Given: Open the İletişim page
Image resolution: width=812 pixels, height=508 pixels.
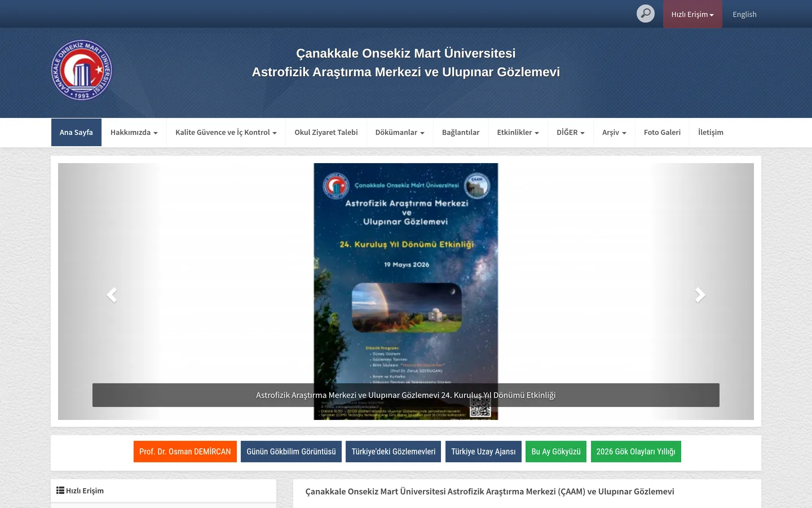Looking at the screenshot, I should pyautogui.click(x=710, y=133).
